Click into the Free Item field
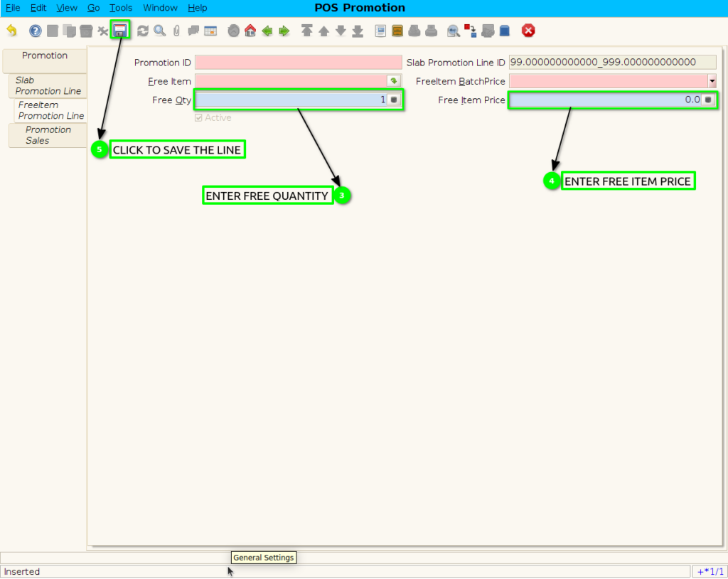Image resolution: width=728 pixels, height=579 pixels. coord(291,81)
